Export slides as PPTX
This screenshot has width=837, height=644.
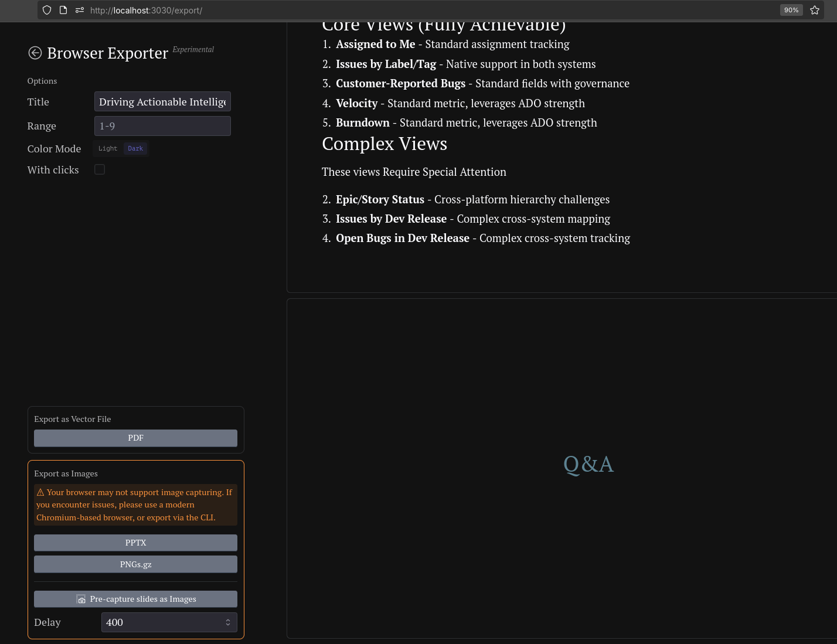point(135,543)
